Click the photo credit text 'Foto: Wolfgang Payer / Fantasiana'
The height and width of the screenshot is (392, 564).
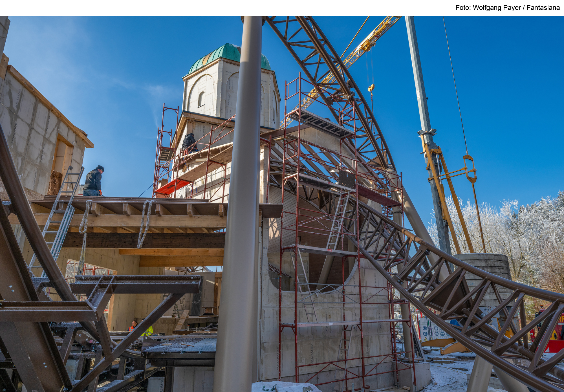pyautogui.click(x=507, y=8)
